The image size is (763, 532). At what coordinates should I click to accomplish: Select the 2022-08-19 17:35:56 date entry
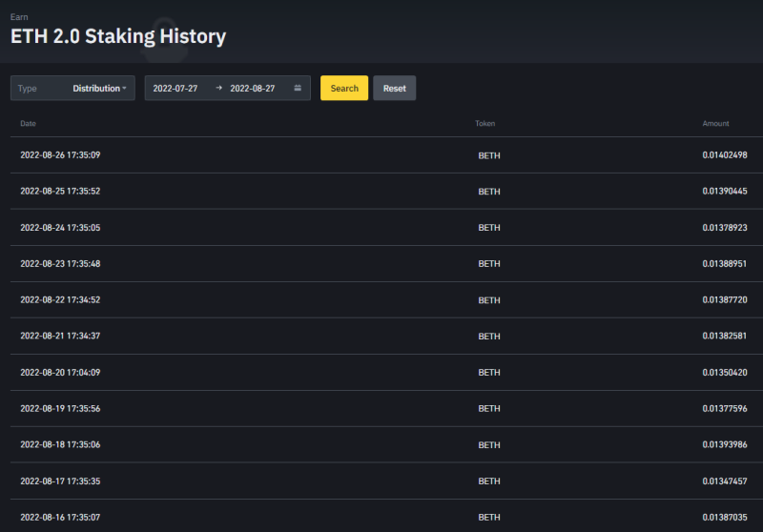tap(60, 408)
